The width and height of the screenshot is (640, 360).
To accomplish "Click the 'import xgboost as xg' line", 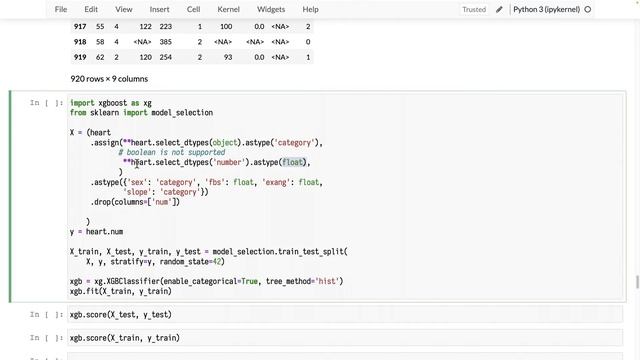I will pos(111,103).
